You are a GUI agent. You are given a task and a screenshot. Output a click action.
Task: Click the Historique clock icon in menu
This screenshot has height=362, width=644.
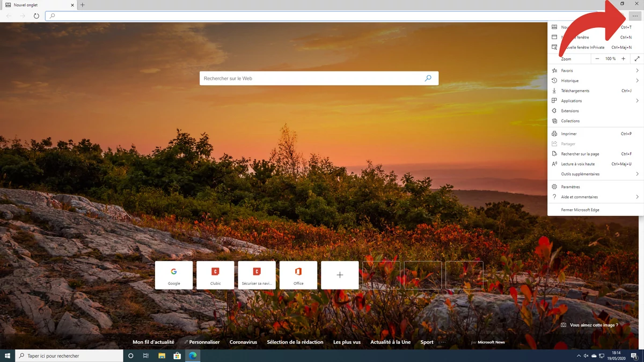click(x=554, y=80)
